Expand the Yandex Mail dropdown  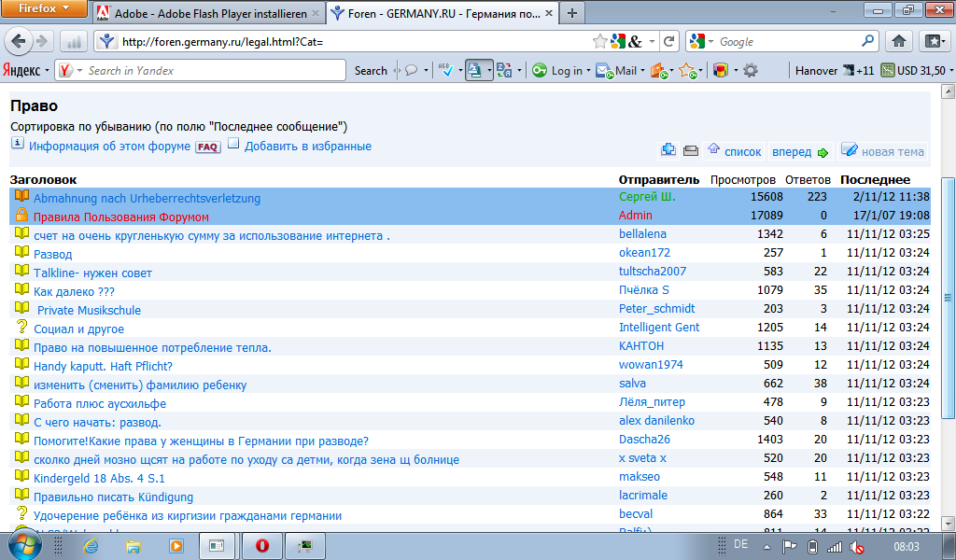pos(641,71)
